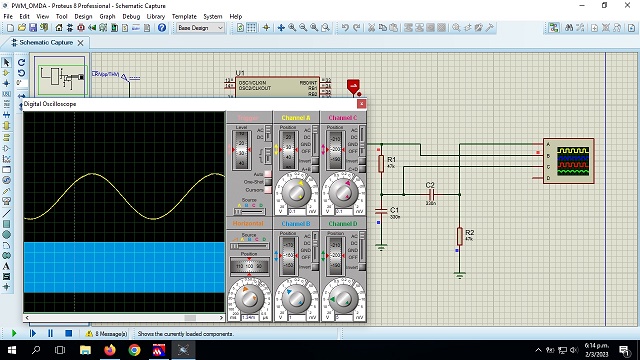Click Channel B volts value field

coord(296,317)
